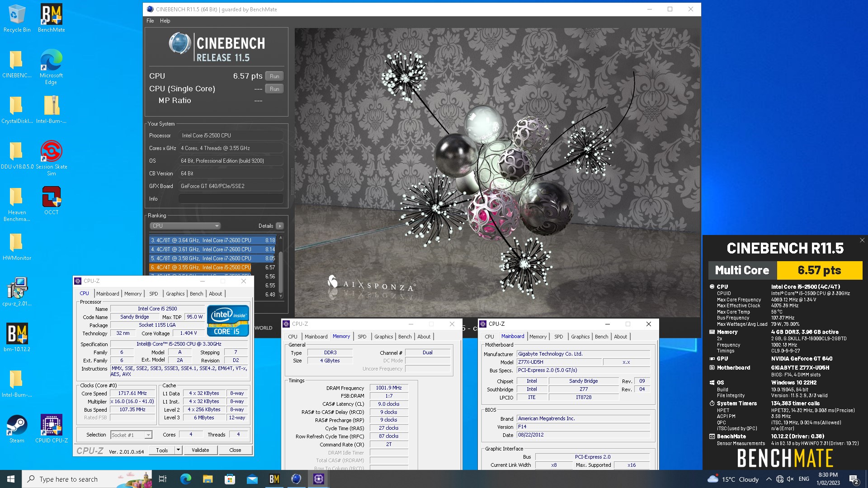This screenshot has width=868, height=488.
Task: Open the HWMonitor folder icon
Action: [x=17, y=247]
